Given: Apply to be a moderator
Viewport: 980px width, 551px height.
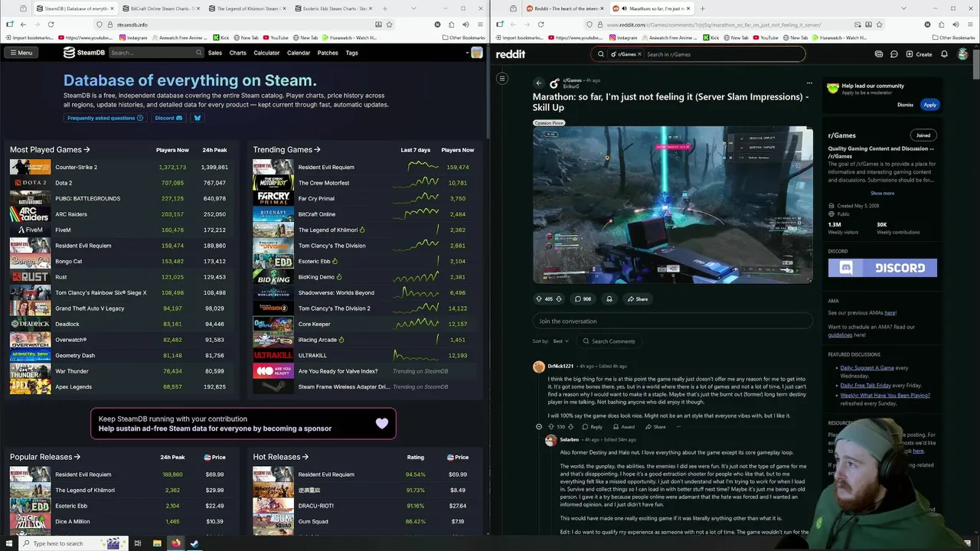Looking at the screenshot, I should (929, 105).
